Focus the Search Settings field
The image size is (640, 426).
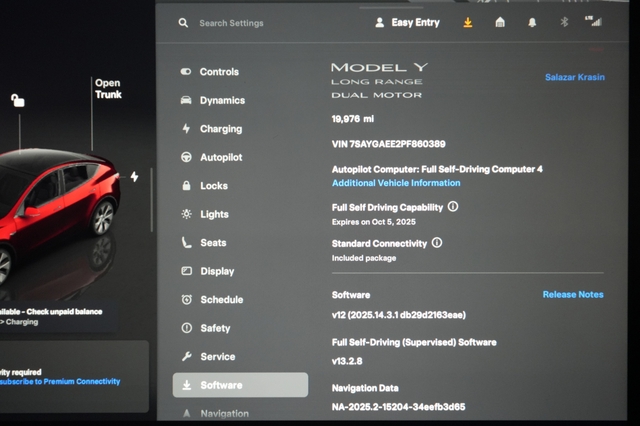(231, 23)
